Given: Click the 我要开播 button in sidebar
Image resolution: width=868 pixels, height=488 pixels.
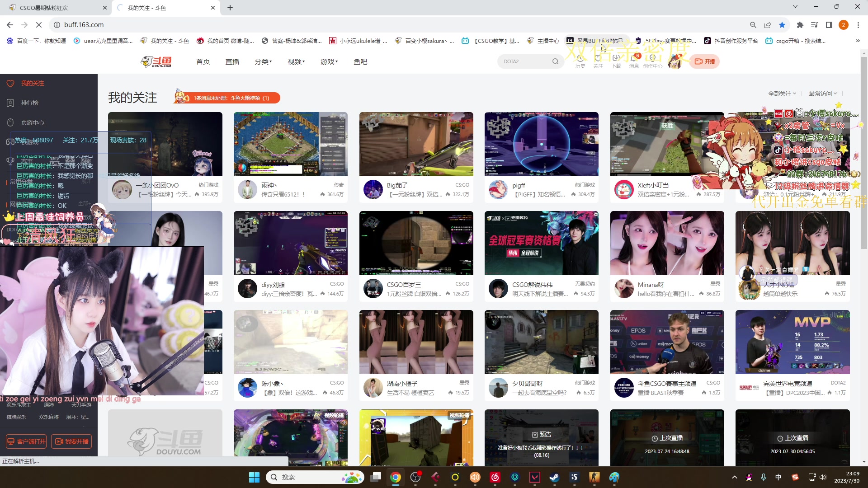Looking at the screenshot, I should [71, 441].
